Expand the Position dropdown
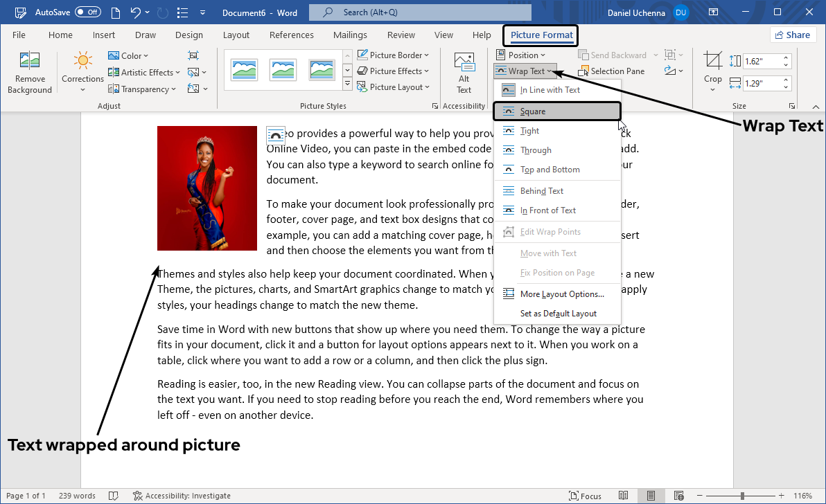Image resolution: width=826 pixels, height=504 pixels. pyautogui.click(x=521, y=55)
